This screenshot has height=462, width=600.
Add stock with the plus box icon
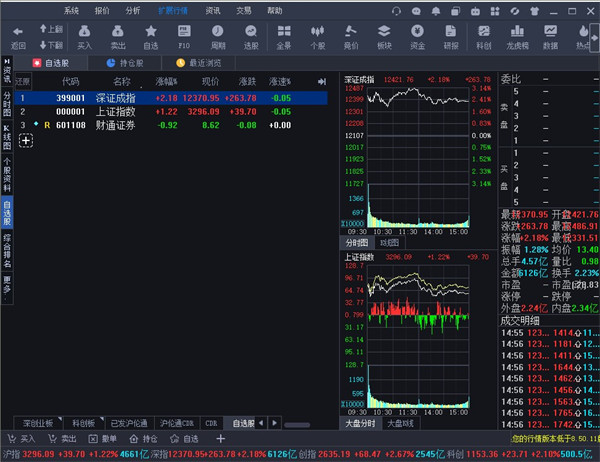(26, 140)
